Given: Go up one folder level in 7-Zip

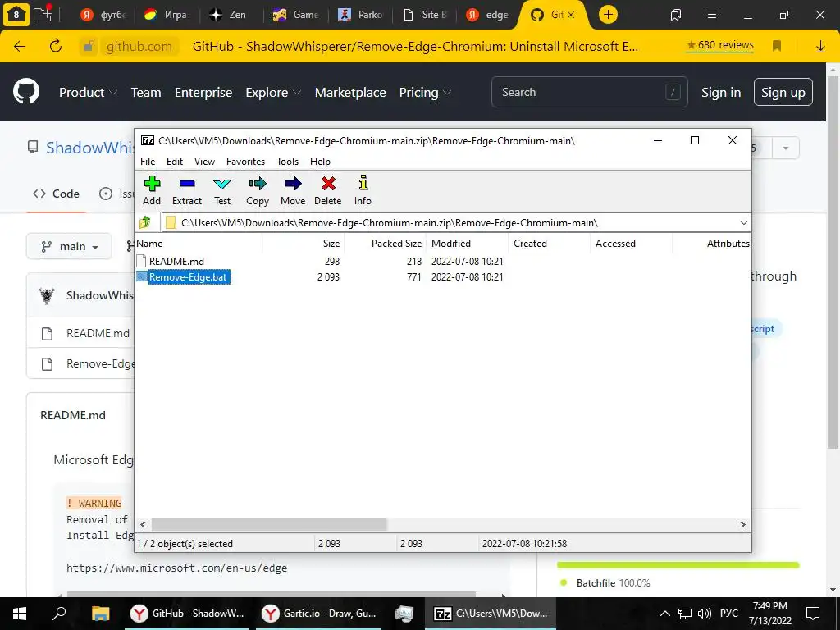Looking at the screenshot, I should [145, 222].
